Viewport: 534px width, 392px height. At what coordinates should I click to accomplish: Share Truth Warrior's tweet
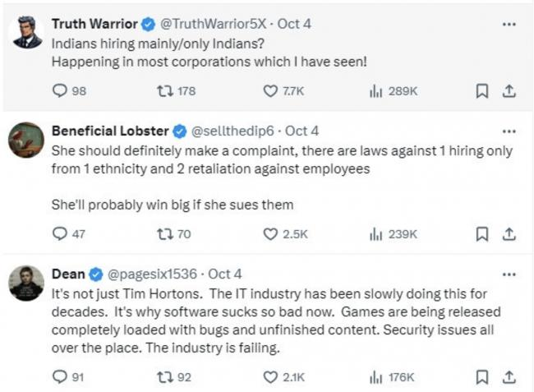tap(509, 91)
